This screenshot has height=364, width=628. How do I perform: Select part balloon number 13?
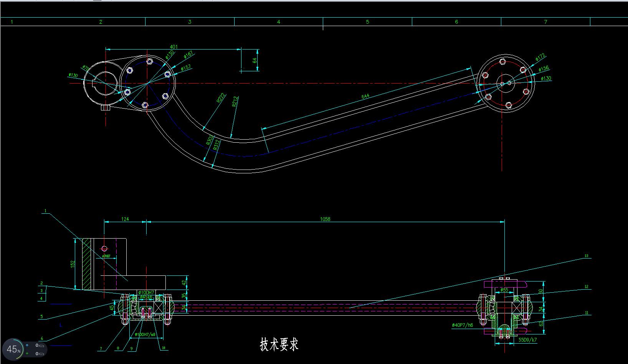[x=587, y=256]
